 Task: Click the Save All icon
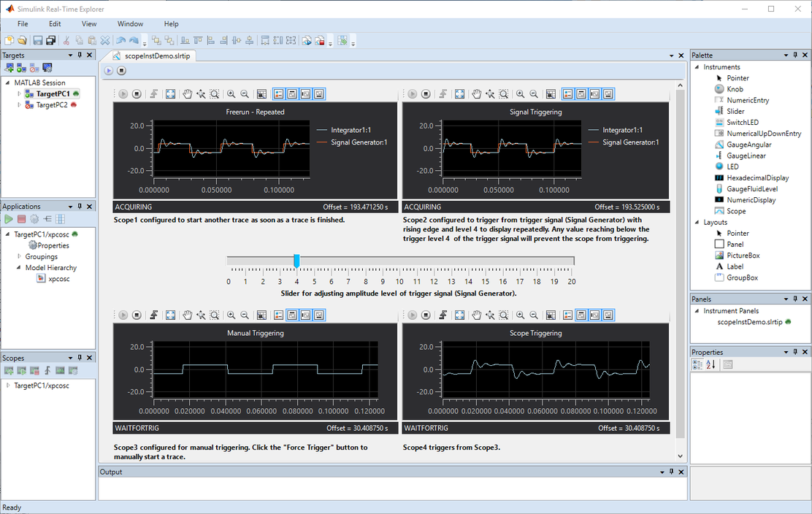point(51,40)
